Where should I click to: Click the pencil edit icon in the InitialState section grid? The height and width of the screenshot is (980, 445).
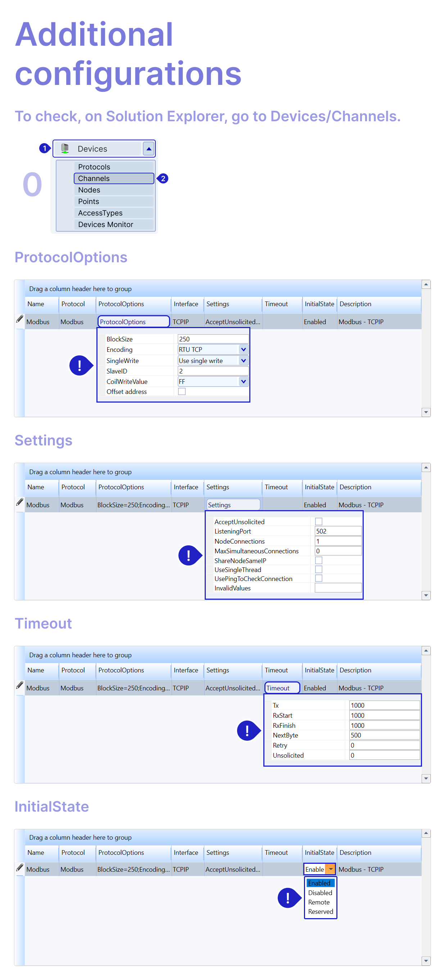pyautogui.click(x=20, y=867)
